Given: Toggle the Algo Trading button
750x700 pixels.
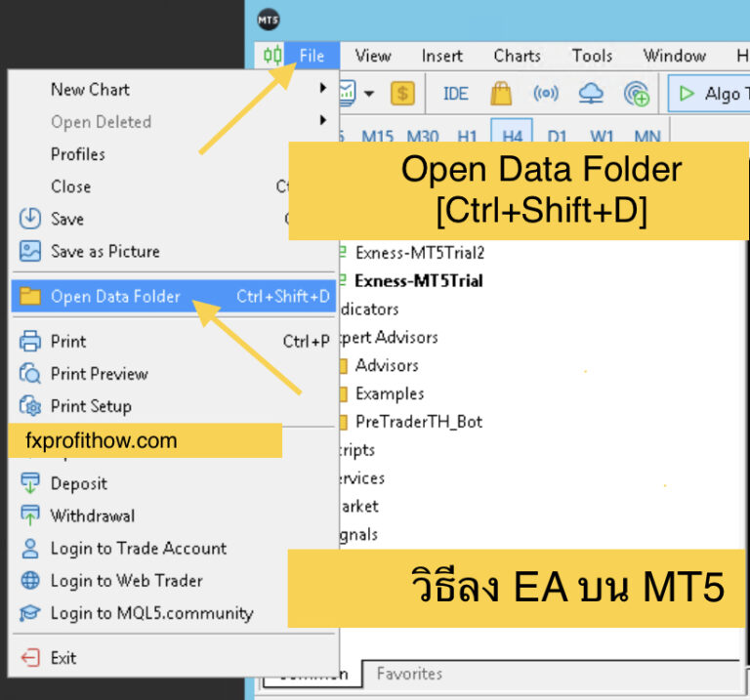Looking at the screenshot, I should coord(710,94).
